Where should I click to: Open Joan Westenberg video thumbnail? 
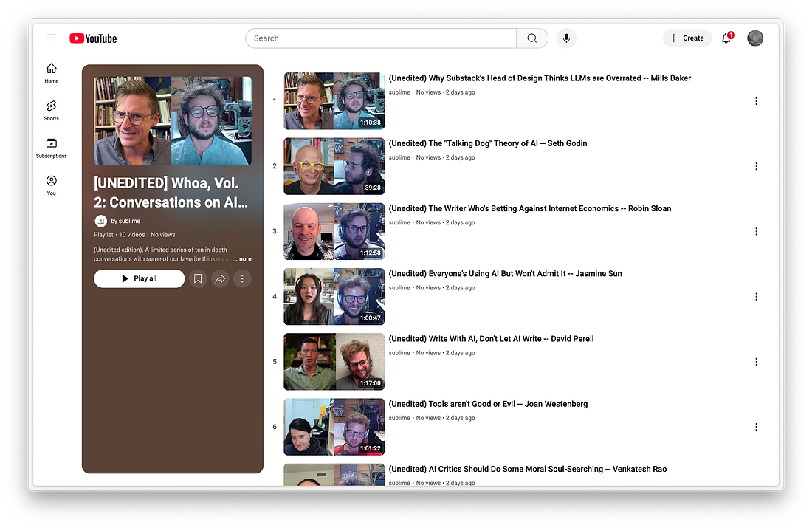[x=334, y=427]
